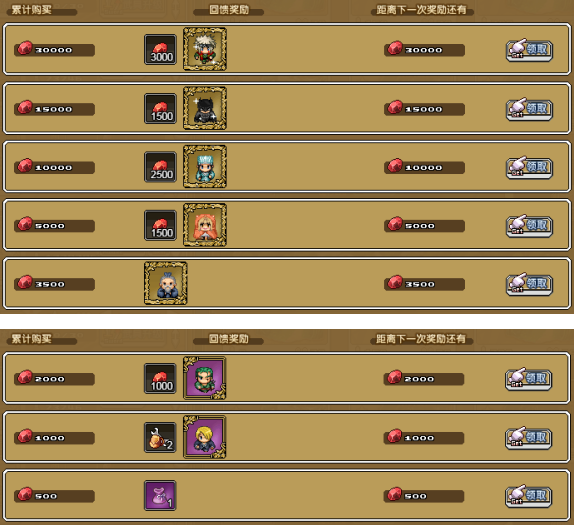574x525 pixels.
Task: Claim the 500 gem tier reward
Action: tap(529, 496)
